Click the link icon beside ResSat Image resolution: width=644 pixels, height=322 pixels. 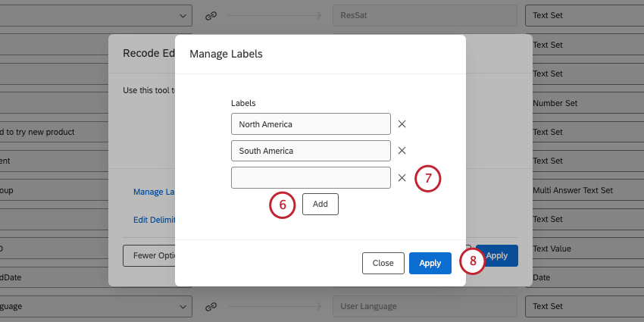211,15
